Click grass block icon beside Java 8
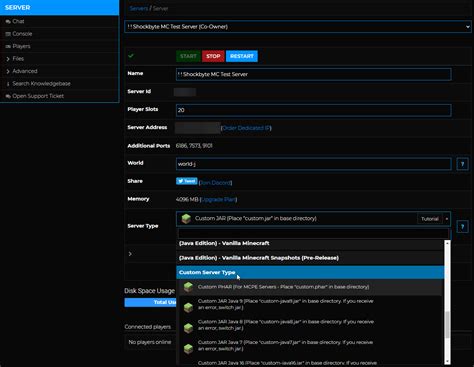Image resolution: width=474 pixels, height=367 pixels. point(188,328)
